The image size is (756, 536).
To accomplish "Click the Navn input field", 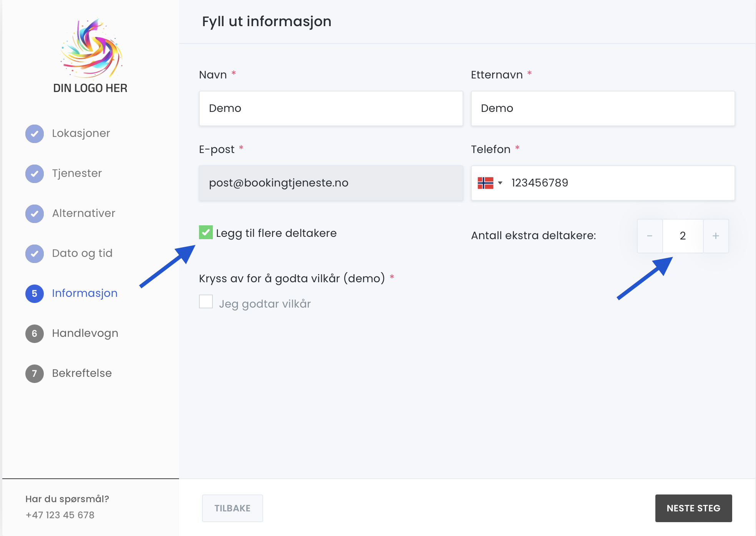I will (331, 108).
